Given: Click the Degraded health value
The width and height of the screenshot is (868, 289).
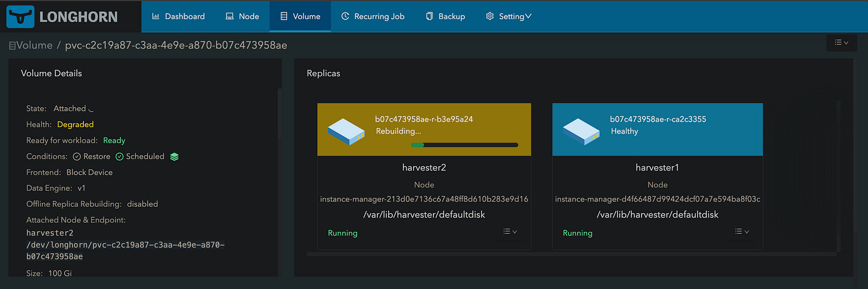Looking at the screenshot, I should (75, 125).
